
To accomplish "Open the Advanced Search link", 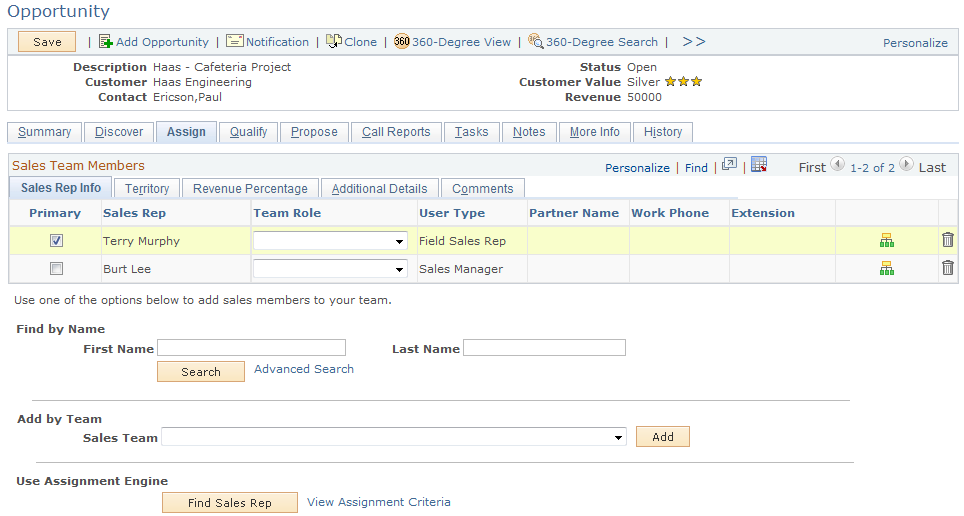I will (304, 369).
